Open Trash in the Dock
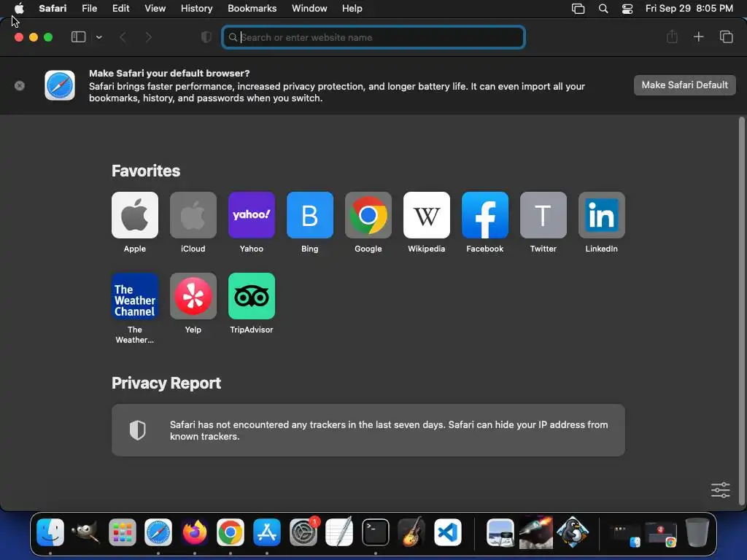Viewport: 747px width, 560px height. (x=697, y=532)
